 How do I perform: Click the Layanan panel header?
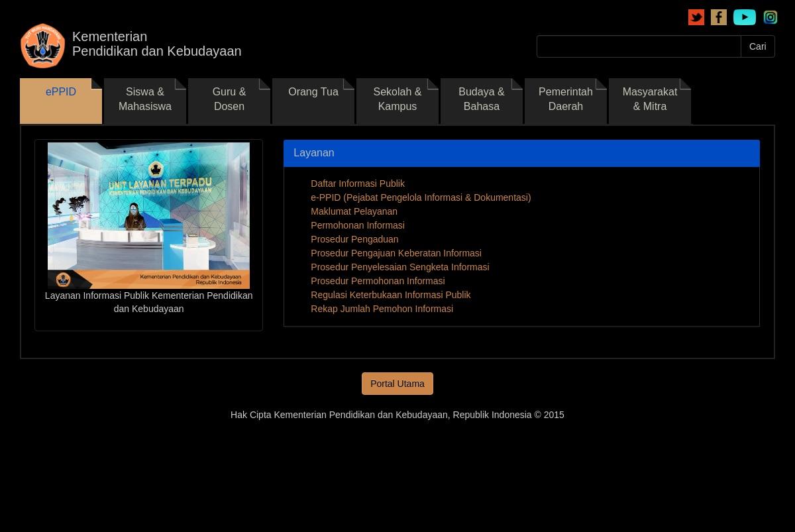pos(521,153)
